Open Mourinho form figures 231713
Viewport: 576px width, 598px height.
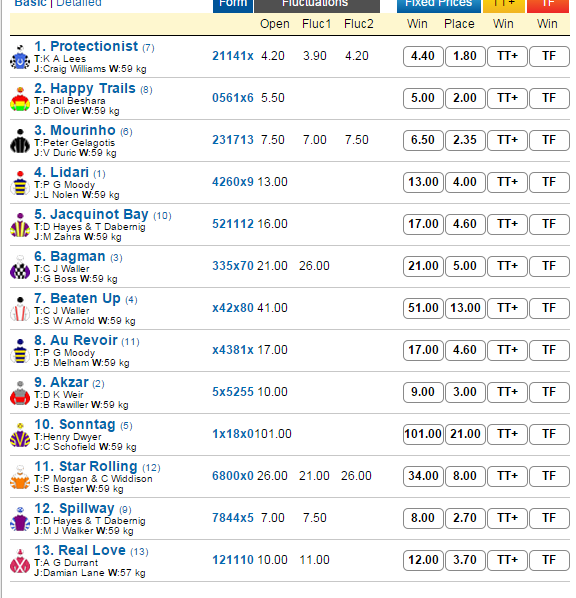coord(233,140)
